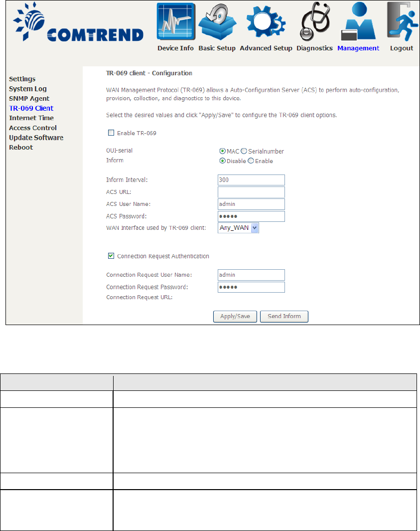Click the ACS User Name field
Viewport: 420px width, 531px height.
click(x=251, y=204)
